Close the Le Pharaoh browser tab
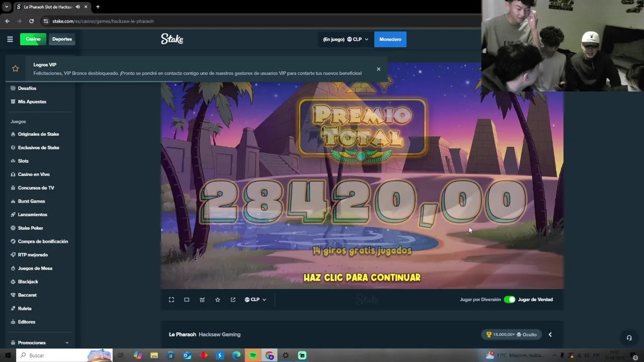 click(x=86, y=7)
